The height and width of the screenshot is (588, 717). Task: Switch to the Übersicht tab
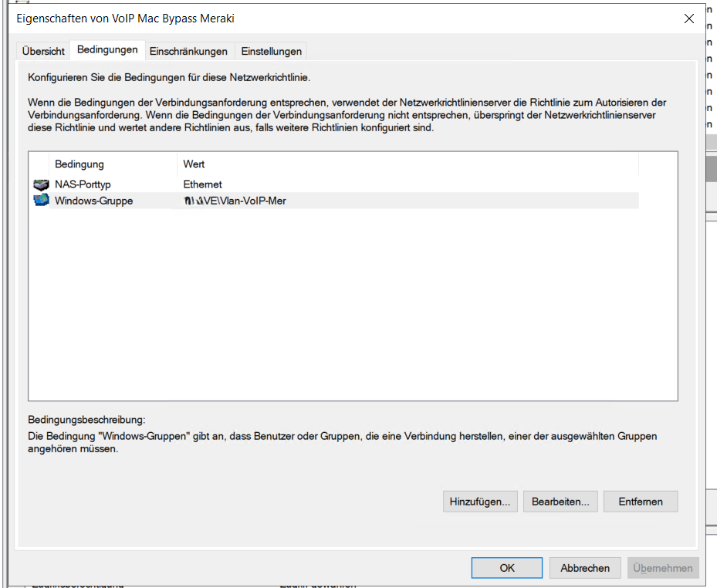click(43, 51)
